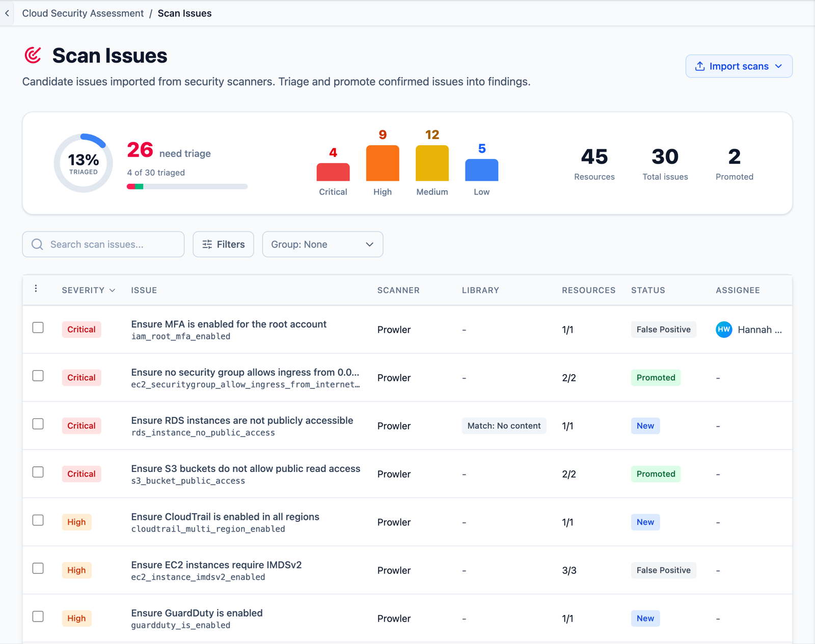Go back using the breadcrumb arrow
815x644 pixels.
click(x=7, y=13)
